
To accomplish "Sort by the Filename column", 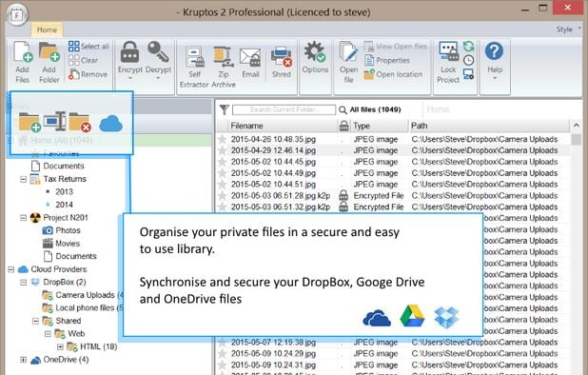I will (x=282, y=126).
